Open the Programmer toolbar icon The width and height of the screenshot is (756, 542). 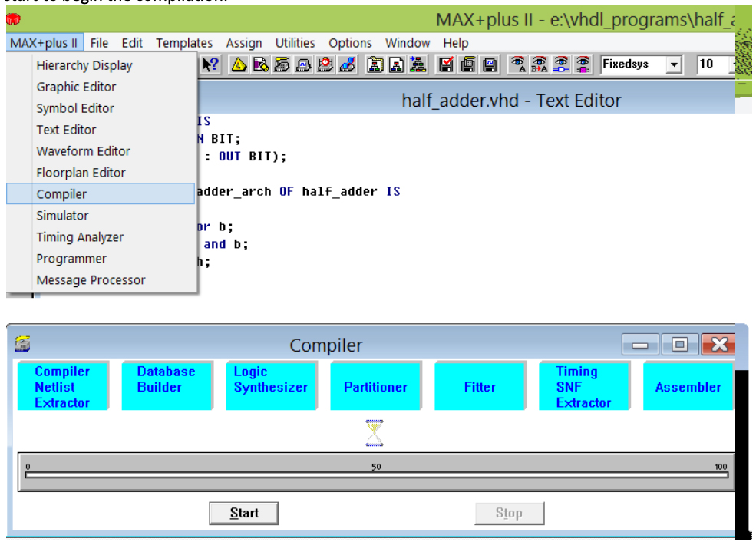coord(347,64)
